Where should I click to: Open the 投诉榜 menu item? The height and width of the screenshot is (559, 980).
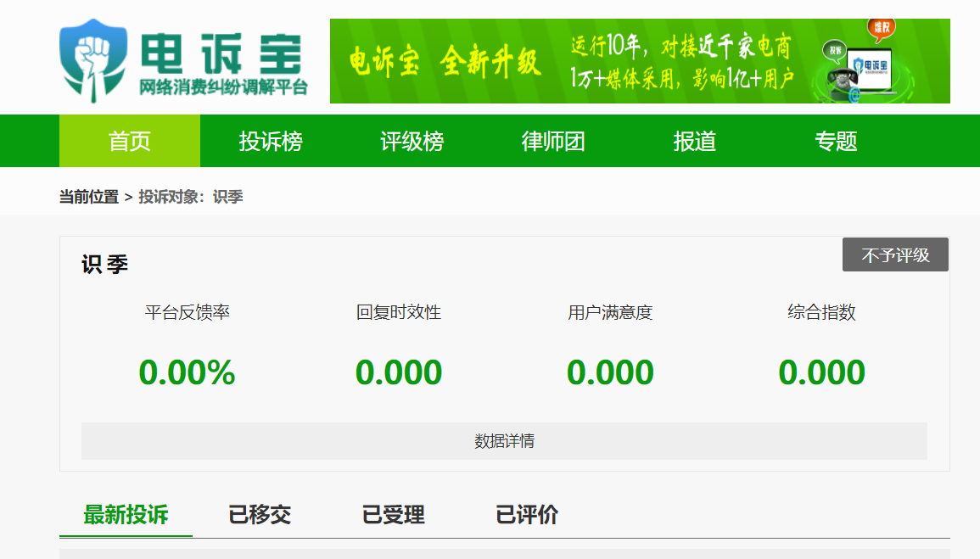coord(271,141)
